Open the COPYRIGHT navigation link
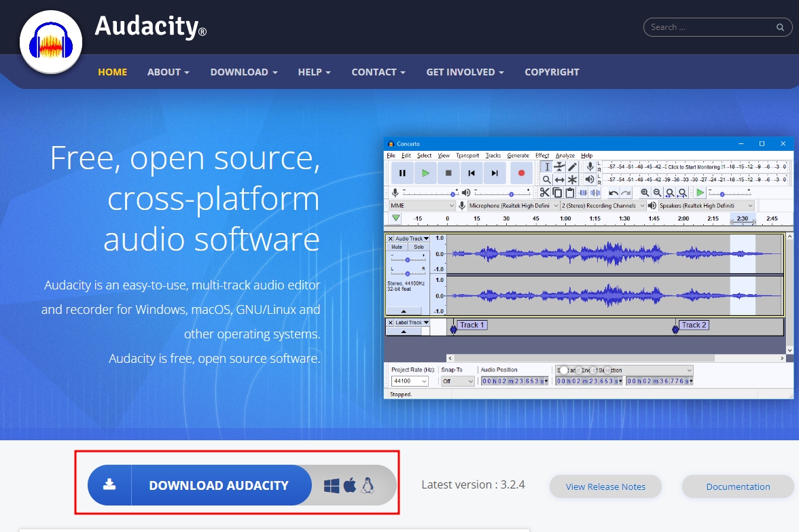Viewport: 799px width, 532px height. (x=552, y=72)
